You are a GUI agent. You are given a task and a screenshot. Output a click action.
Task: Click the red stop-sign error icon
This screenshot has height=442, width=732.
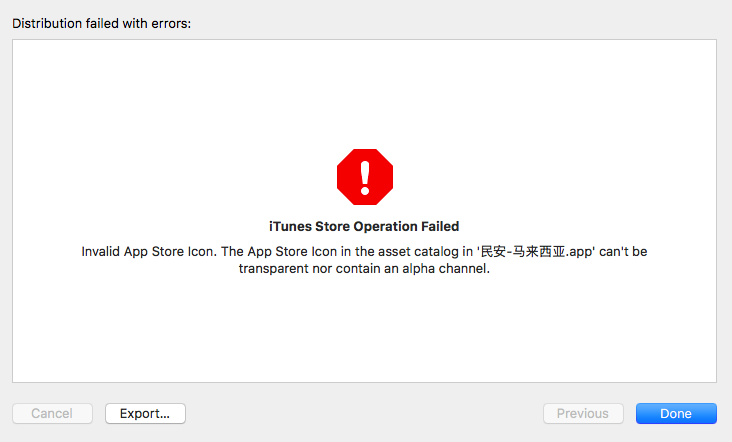(x=365, y=178)
